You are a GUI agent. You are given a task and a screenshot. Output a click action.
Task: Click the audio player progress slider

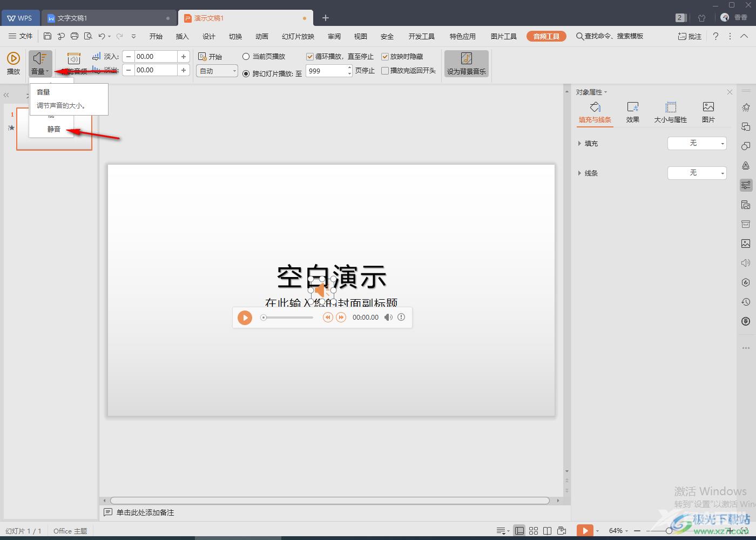pos(287,318)
